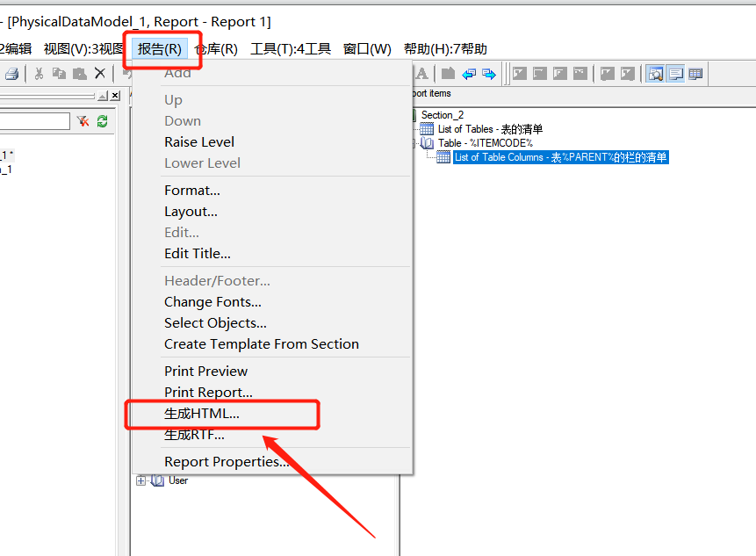Choose Format... from the report menu
The image size is (756, 556).
(272, 190)
